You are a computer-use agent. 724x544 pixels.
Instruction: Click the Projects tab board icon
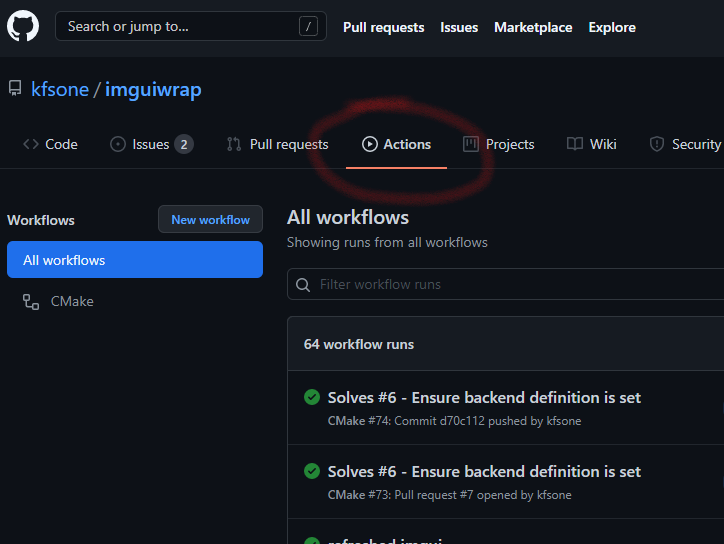click(x=471, y=144)
